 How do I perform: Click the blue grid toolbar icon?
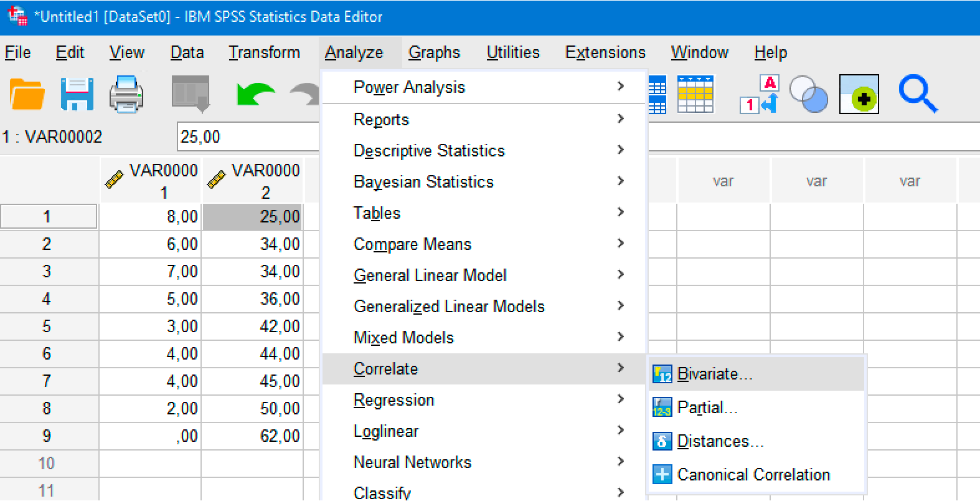point(657,95)
